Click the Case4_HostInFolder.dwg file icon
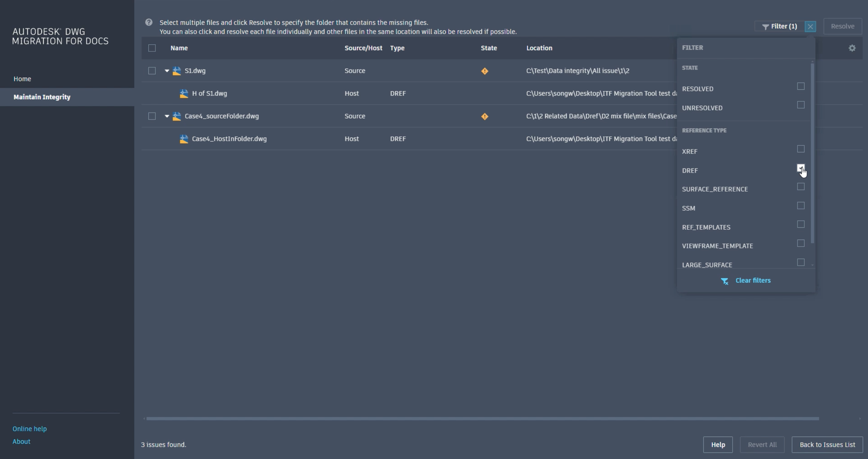Viewport: 868px width, 459px height. tap(184, 139)
